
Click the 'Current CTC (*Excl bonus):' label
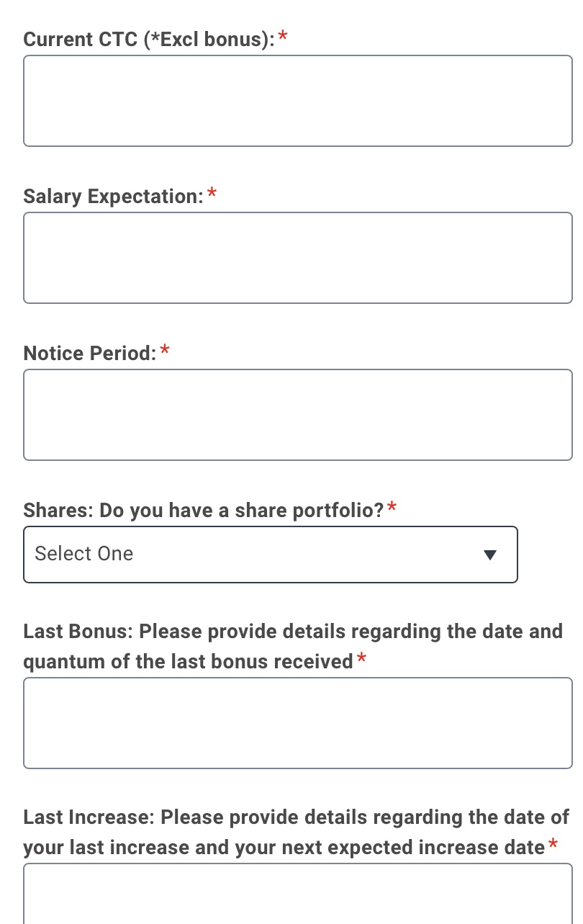[149, 39]
